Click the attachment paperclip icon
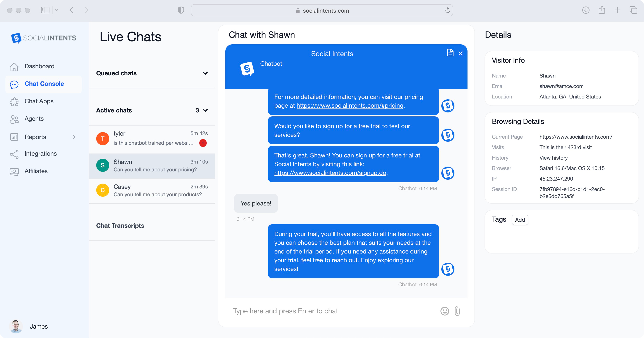 tap(457, 311)
